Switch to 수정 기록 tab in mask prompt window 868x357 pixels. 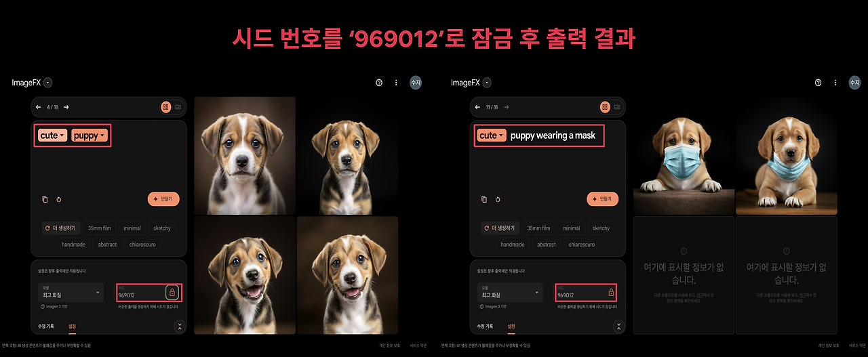tap(486, 327)
